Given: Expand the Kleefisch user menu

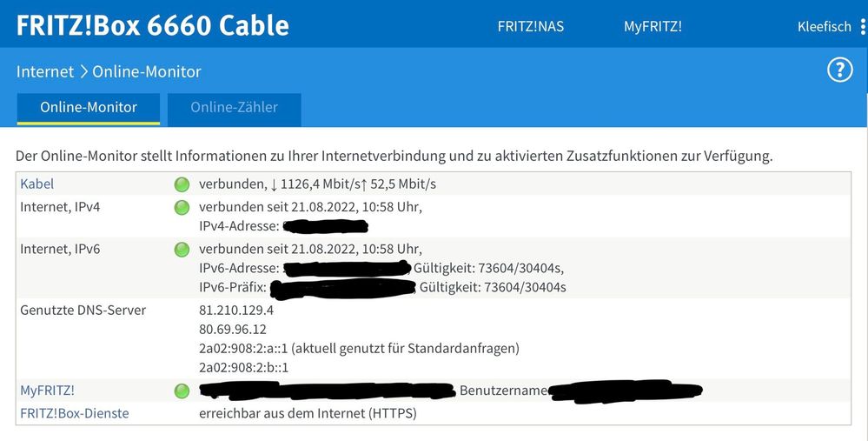Looking at the screenshot, I should pos(824,26).
